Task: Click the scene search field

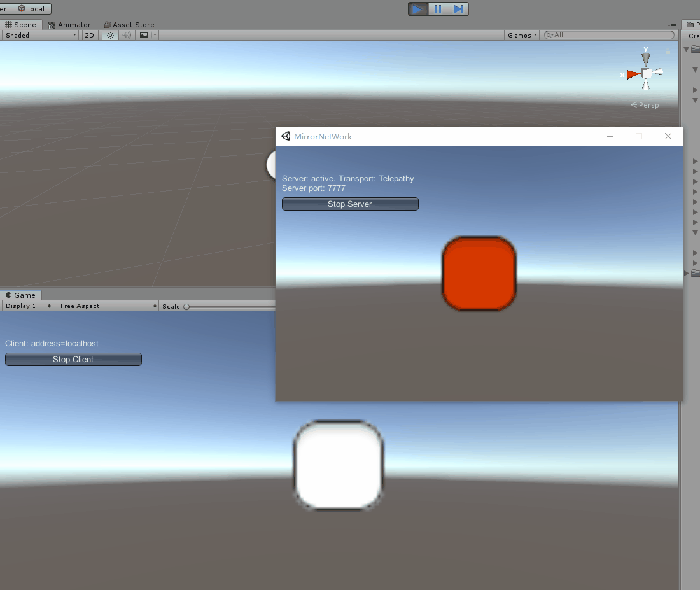Action: click(611, 35)
